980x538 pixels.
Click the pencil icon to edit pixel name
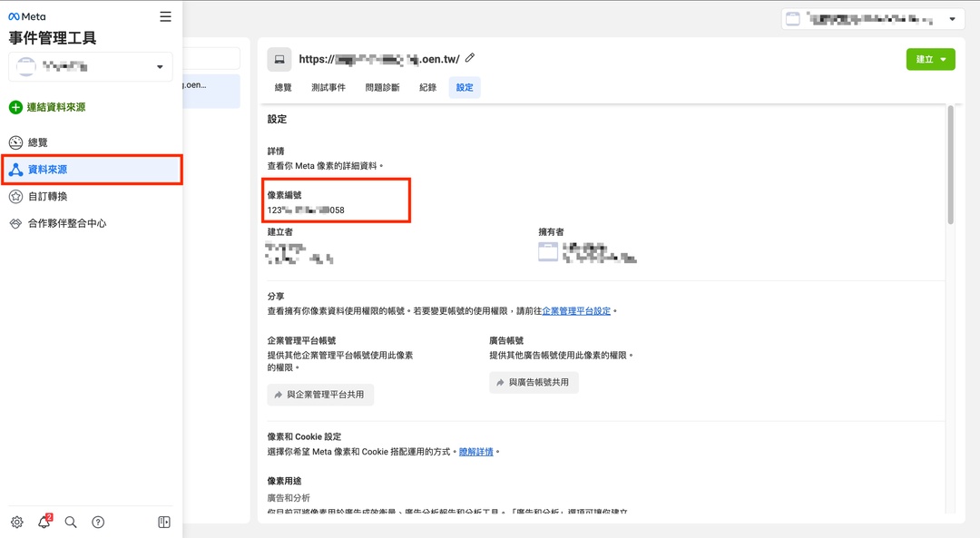click(x=470, y=58)
